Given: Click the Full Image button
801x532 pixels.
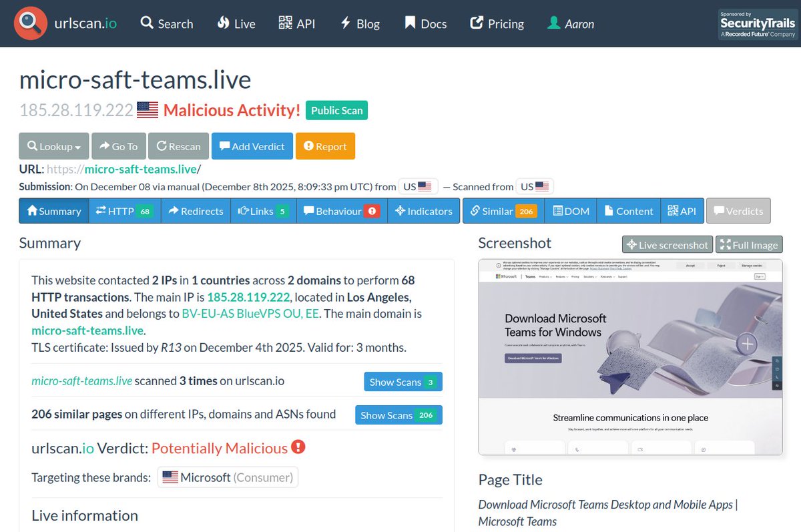Looking at the screenshot, I should [749, 244].
